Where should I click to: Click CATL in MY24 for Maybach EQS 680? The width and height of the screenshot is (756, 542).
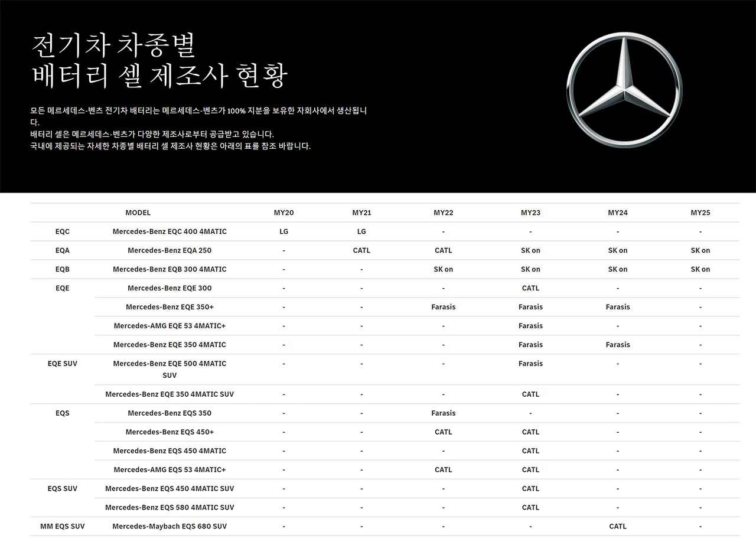coord(618,527)
